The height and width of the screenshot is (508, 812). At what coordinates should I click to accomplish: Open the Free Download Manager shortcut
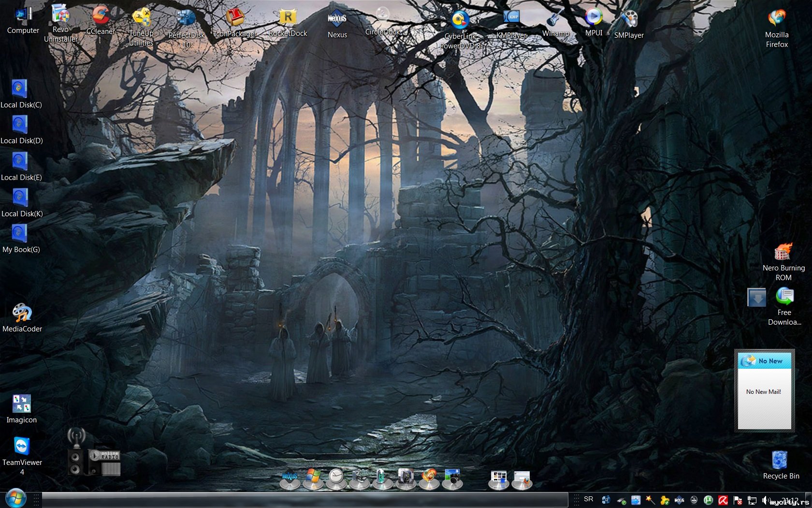784,307
